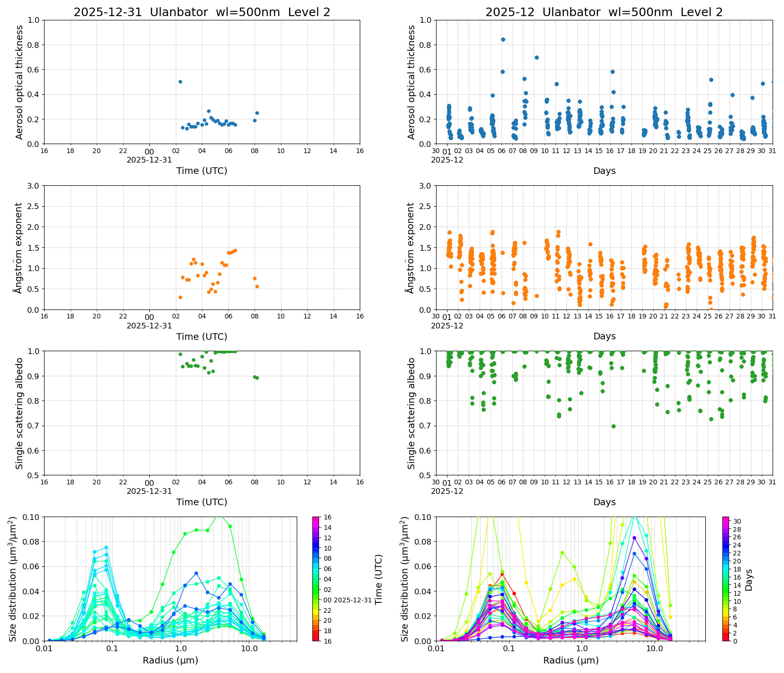
Task: Click the Days rainbow colorbar
Action: tap(726, 578)
